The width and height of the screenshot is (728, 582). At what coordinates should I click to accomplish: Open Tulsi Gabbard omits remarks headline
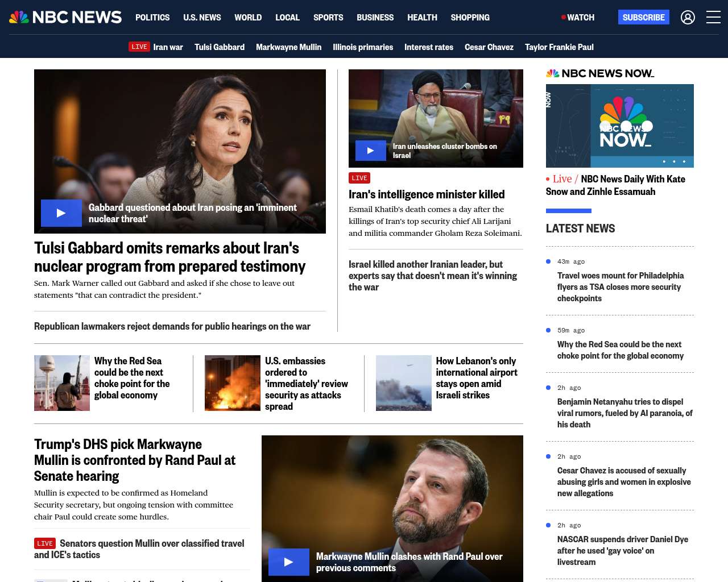[x=169, y=257]
